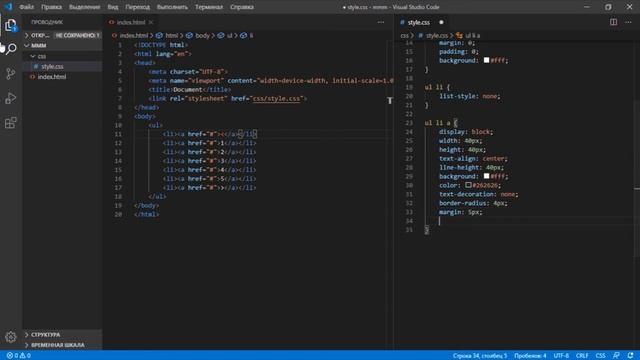The image size is (640, 360).
Task: Open the Extensions view
Action: (11, 122)
